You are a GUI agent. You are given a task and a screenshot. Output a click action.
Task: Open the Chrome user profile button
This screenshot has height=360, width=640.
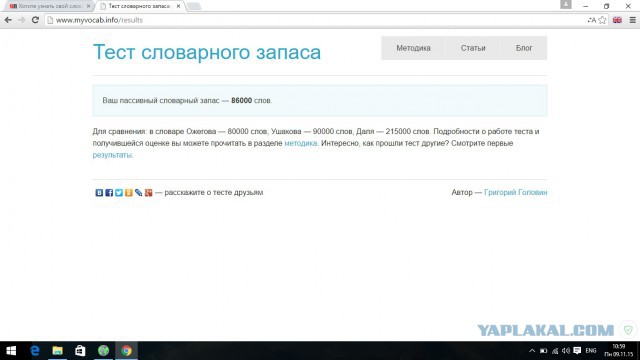coord(566,4)
